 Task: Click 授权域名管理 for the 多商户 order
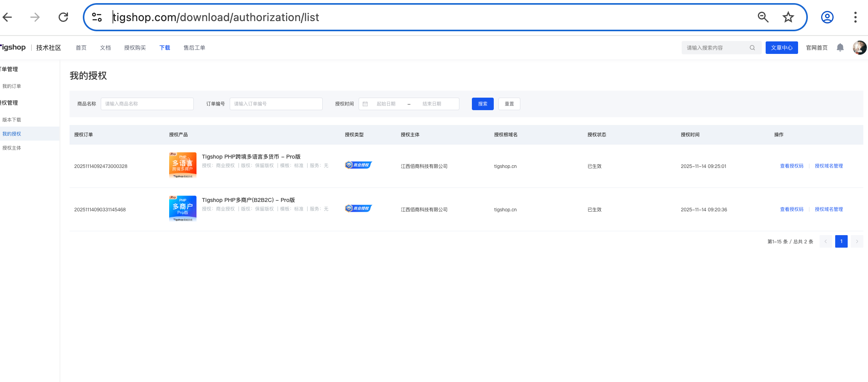coord(829,209)
